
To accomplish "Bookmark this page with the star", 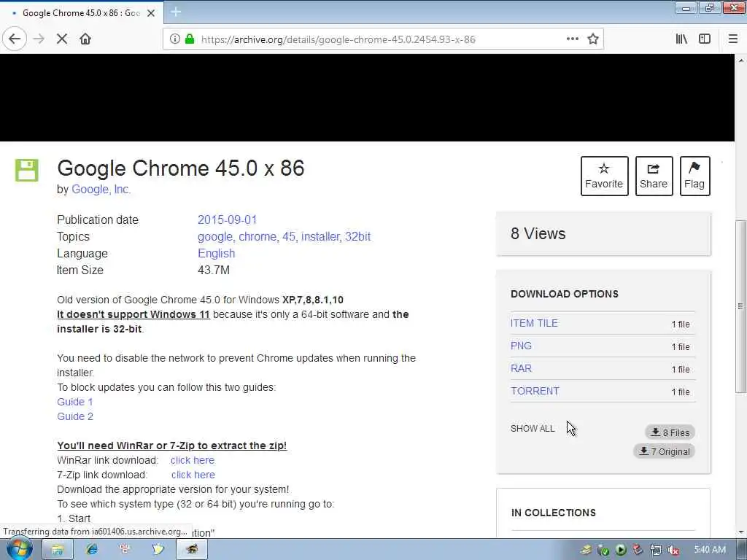I will (x=592, y=39).
